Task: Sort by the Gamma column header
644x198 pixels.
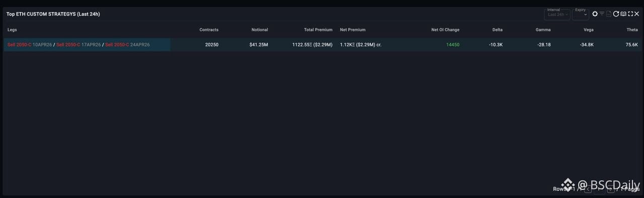Action: click(x=543, y=30)
